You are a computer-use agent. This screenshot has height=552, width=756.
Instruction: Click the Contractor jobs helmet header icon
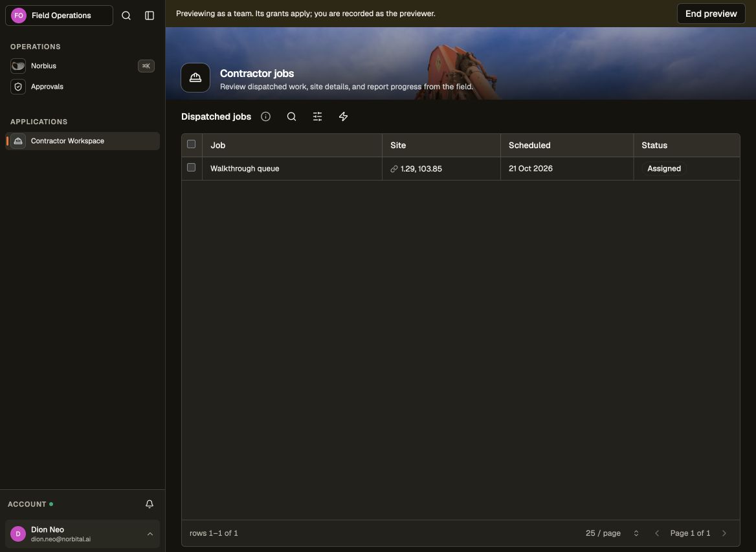click(x=195, y=78)
